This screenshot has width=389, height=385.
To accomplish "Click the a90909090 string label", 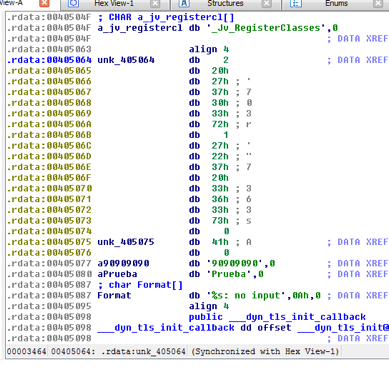I will 123,263.
